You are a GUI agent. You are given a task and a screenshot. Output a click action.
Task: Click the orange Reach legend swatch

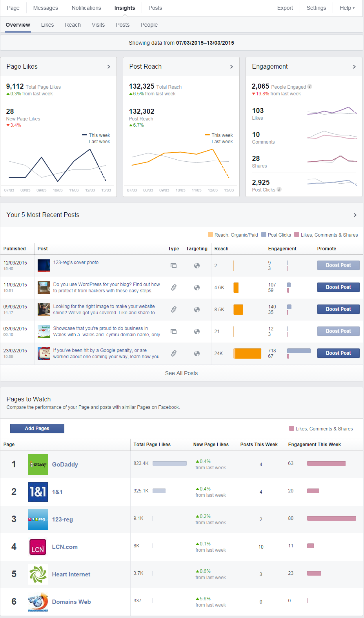(x=210, y=235)
